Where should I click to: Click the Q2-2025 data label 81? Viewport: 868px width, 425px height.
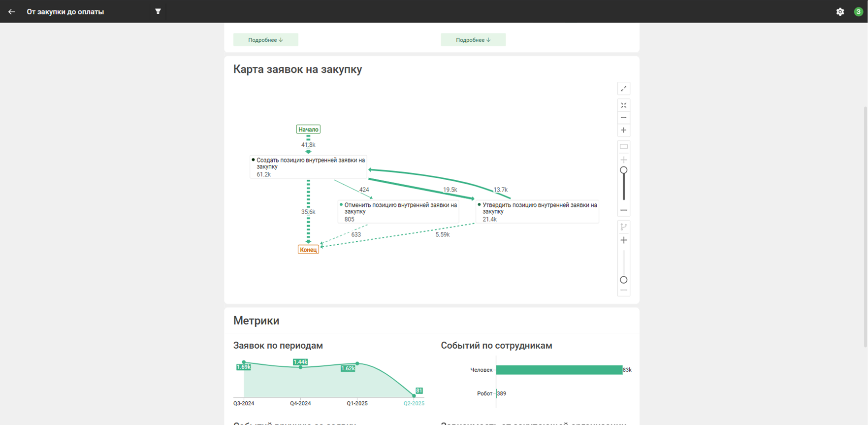419,391
